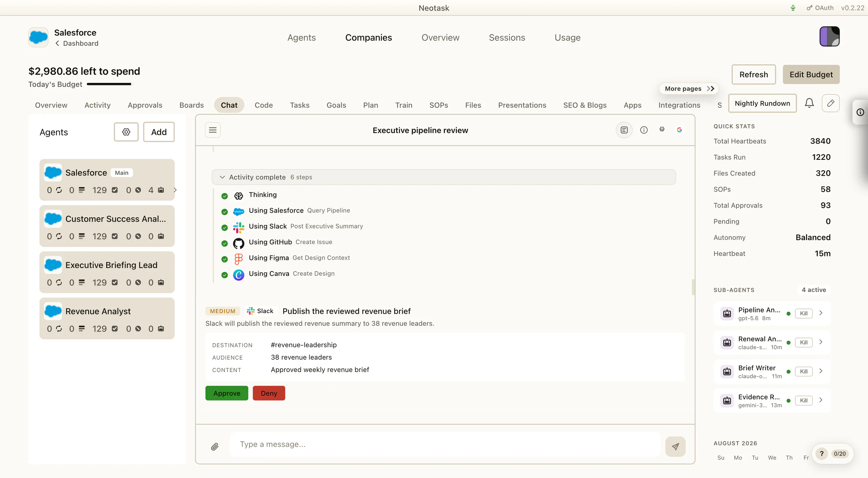Send message with the paper plane icon

[675, 446]
